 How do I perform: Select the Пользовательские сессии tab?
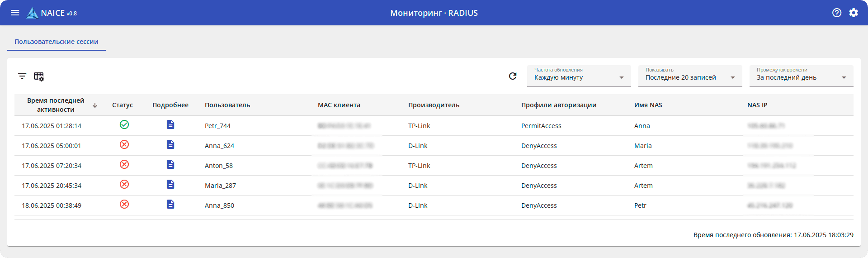[57, 42]
